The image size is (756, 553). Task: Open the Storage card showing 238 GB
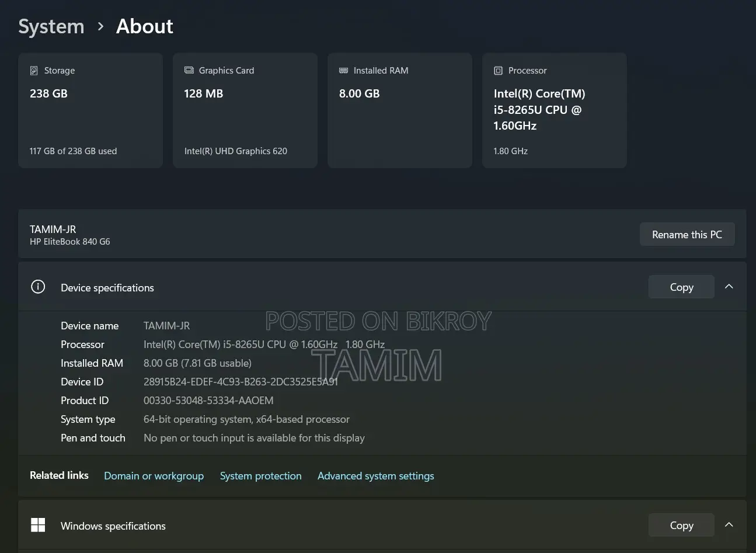pyautogui.click(x=90, y=110)
